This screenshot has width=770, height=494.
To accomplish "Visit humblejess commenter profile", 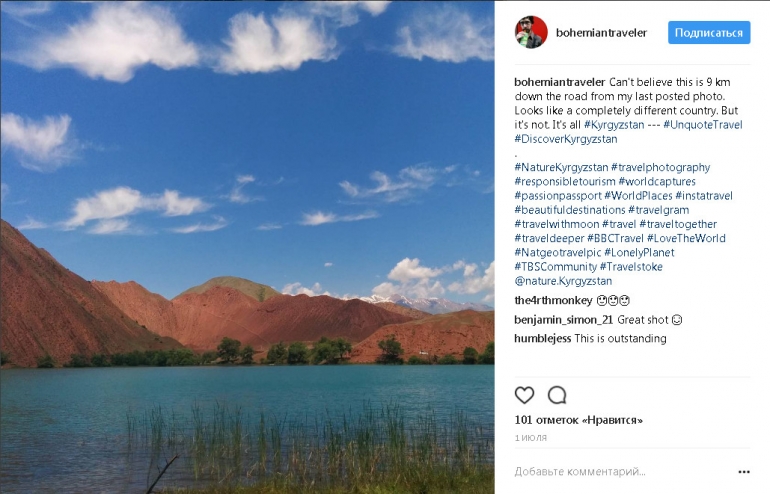I will [x=543, y=338].
